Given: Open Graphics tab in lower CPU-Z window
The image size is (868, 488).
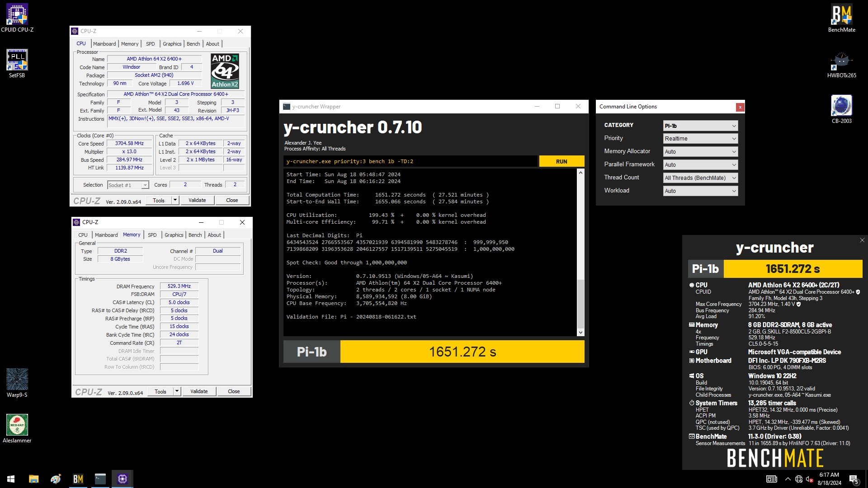Looking at the screenshot, I should coord(174,235).
